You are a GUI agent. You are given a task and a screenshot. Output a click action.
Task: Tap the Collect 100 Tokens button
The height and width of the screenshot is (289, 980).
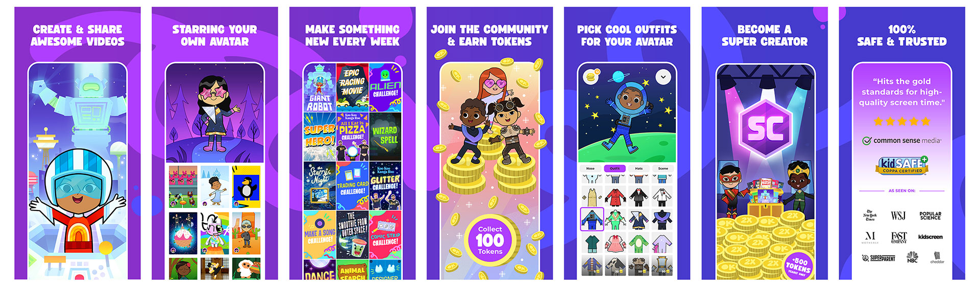click(490, 240)
